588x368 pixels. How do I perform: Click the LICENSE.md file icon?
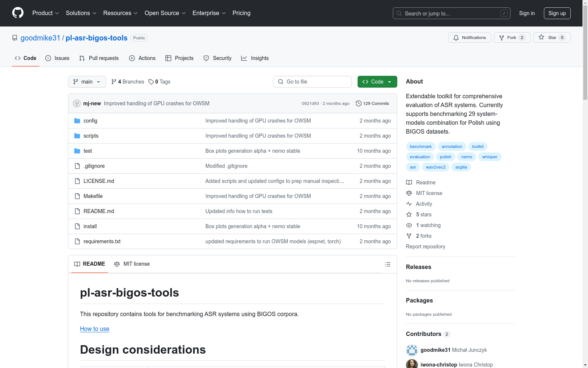pos(77,181)
